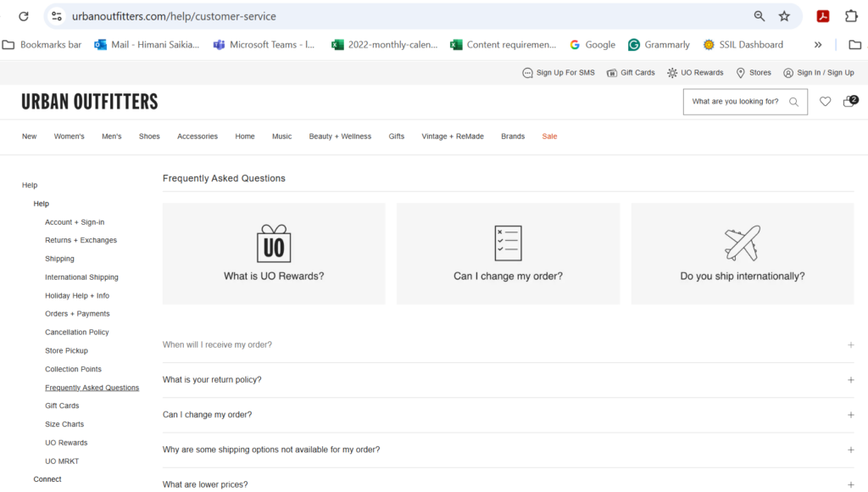The height and width of the screenshot is (492, 868).
Task: Reload the page with the refresh icon
Action: coord(24,16)
